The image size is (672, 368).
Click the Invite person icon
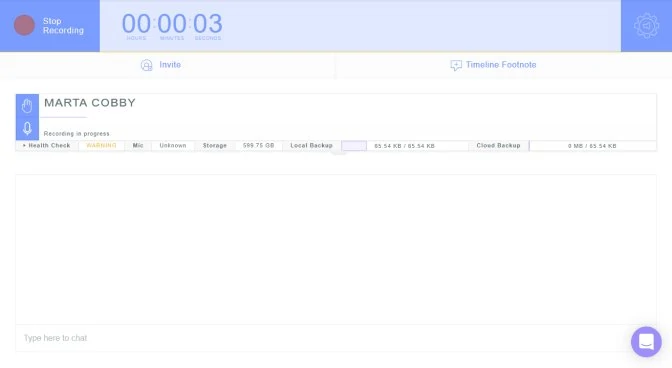point(147,65)
